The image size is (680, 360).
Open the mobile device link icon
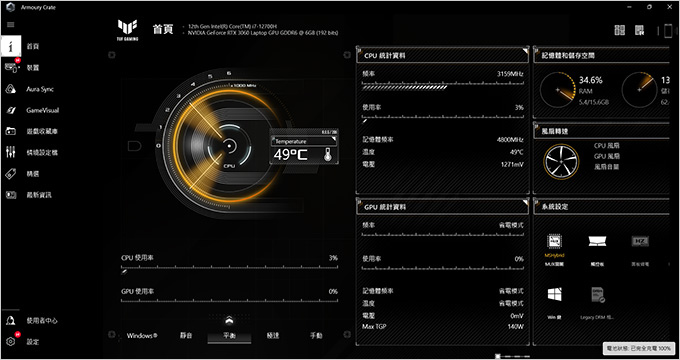pos(668,31)
